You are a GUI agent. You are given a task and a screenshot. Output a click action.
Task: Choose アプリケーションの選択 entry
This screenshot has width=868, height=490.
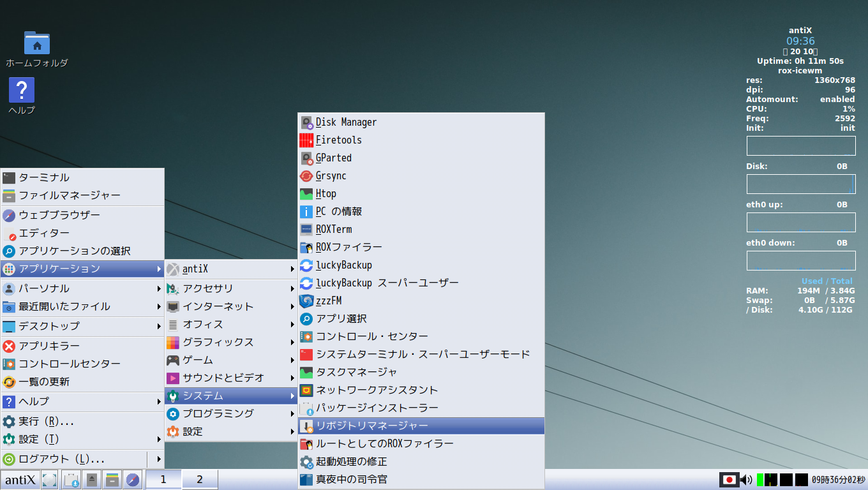pyautogui.click(x=82, y=251)
